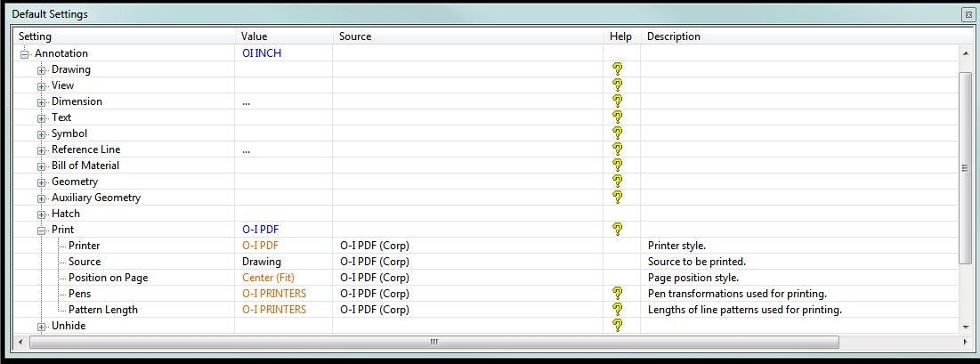This screenshot has width=980, height=364.
Task: Open help icon for the Dimension row
Action: point(618,101)
